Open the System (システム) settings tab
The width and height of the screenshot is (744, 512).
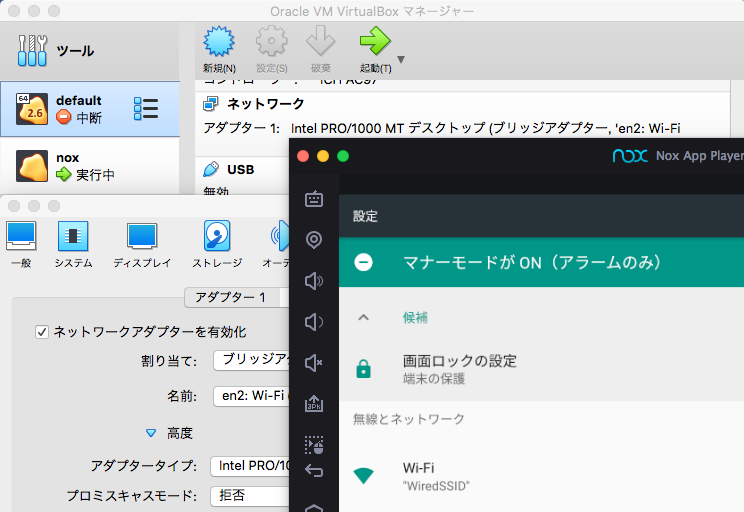(73, 244)
